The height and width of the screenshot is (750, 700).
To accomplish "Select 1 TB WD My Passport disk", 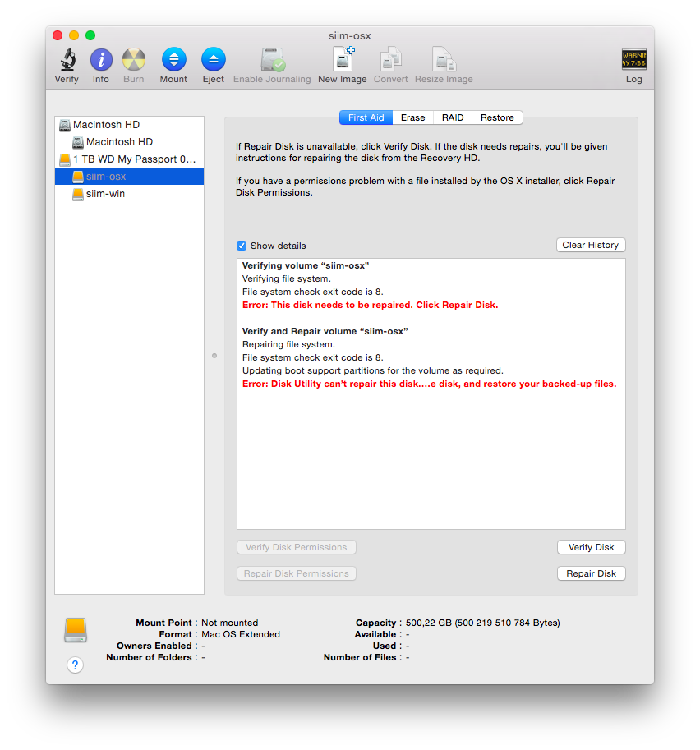I will [129, 159].
